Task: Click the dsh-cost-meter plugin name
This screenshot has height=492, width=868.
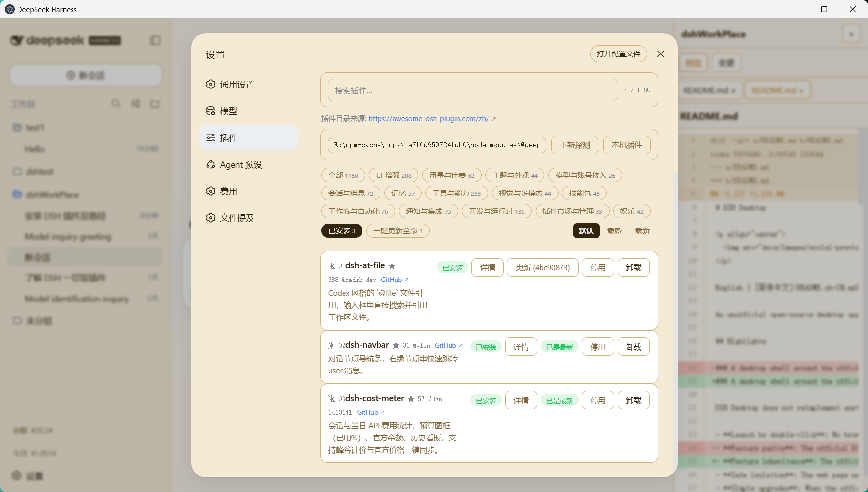Action: (x=375, y=398)
